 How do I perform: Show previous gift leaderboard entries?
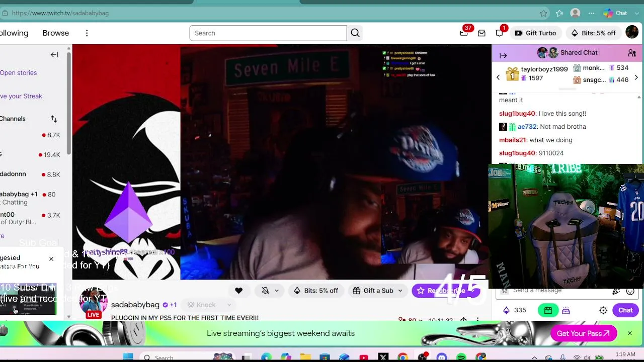[x=498, y=77]
